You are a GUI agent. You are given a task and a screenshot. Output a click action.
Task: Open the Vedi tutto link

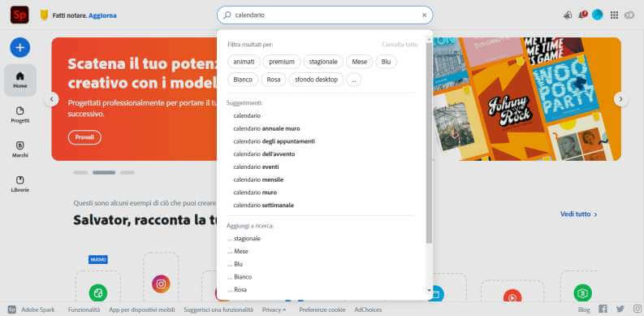(579, 214)
